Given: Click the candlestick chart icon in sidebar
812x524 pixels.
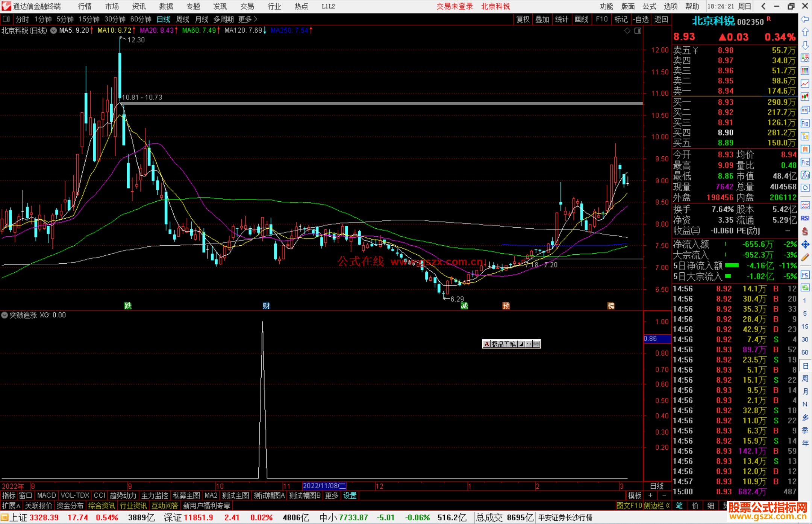Looking at the screenshot, I should coord(805,97).
